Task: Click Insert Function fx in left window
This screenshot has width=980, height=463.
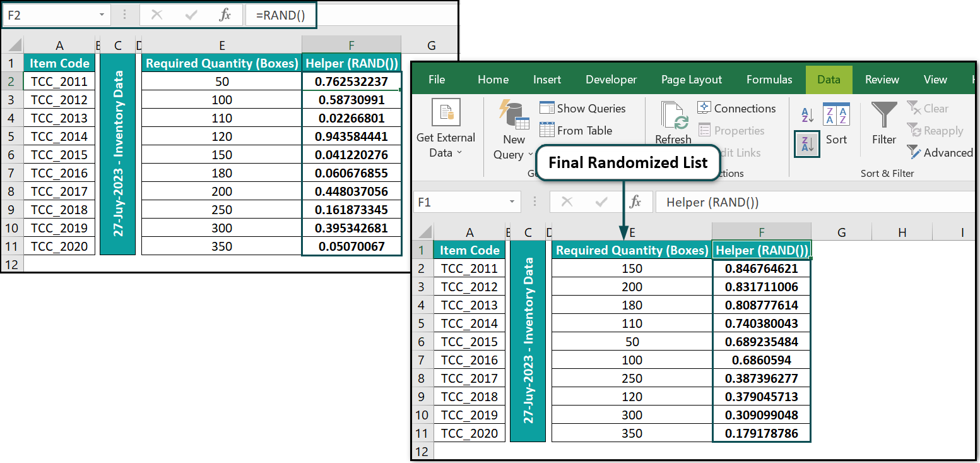Action: click(225, 15)
